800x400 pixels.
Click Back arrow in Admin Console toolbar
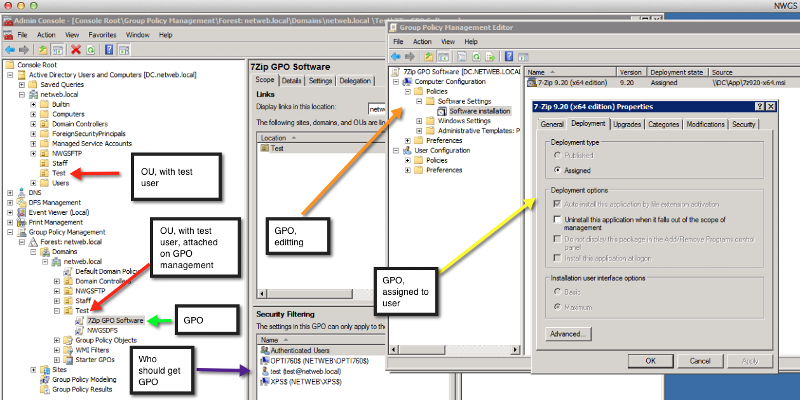pyautogui.click(x=10, y=49)
